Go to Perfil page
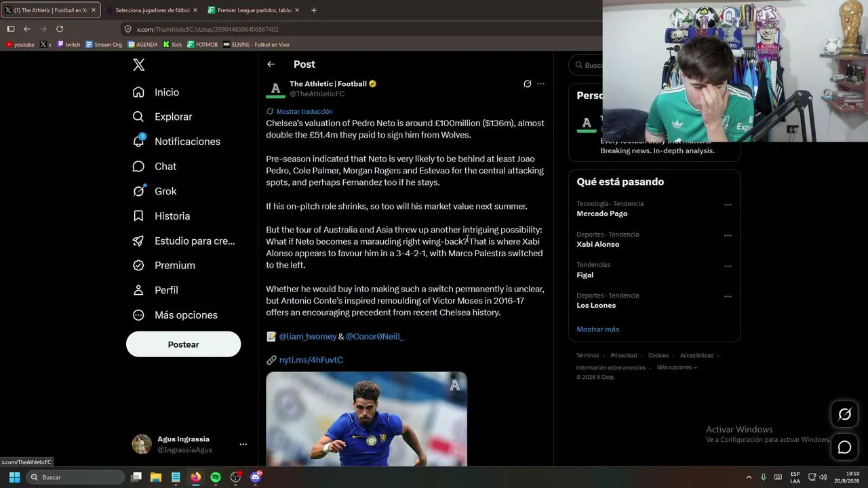Screen dimensions: 868x488 click(x=155, y=290)
